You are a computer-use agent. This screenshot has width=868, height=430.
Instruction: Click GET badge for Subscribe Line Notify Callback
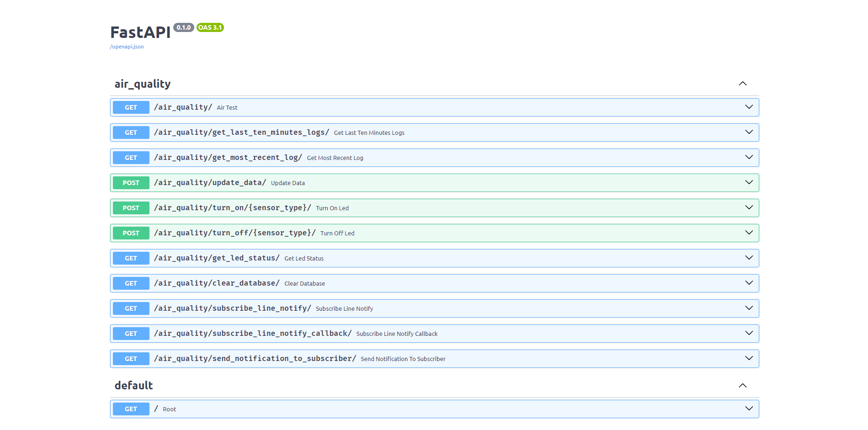point(131,334)
